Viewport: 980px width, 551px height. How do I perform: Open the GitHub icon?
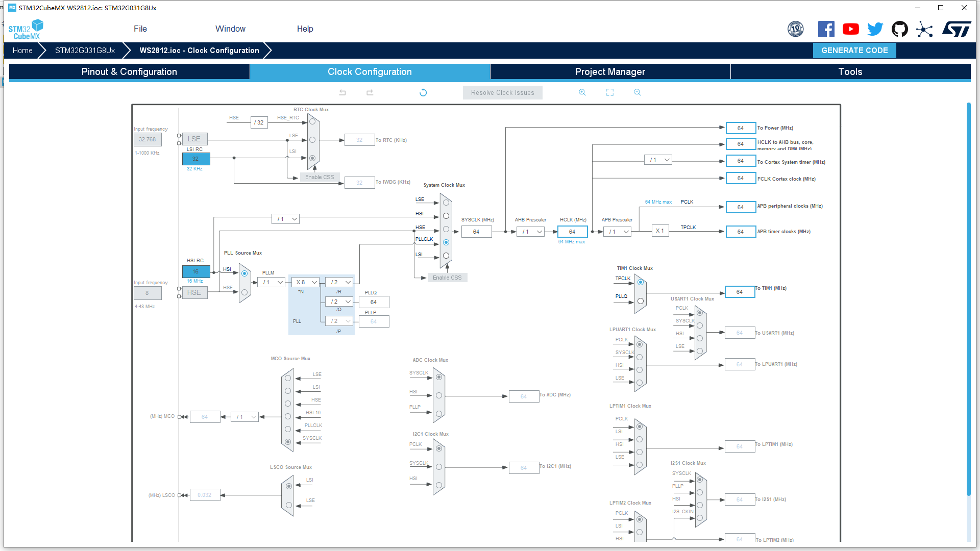click(x=899, y=29)
